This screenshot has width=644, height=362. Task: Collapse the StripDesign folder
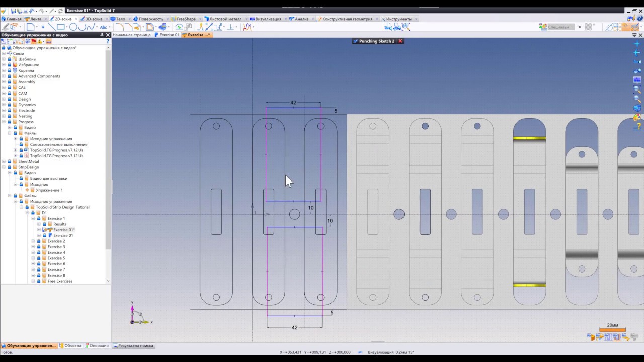tap(4, 167)
